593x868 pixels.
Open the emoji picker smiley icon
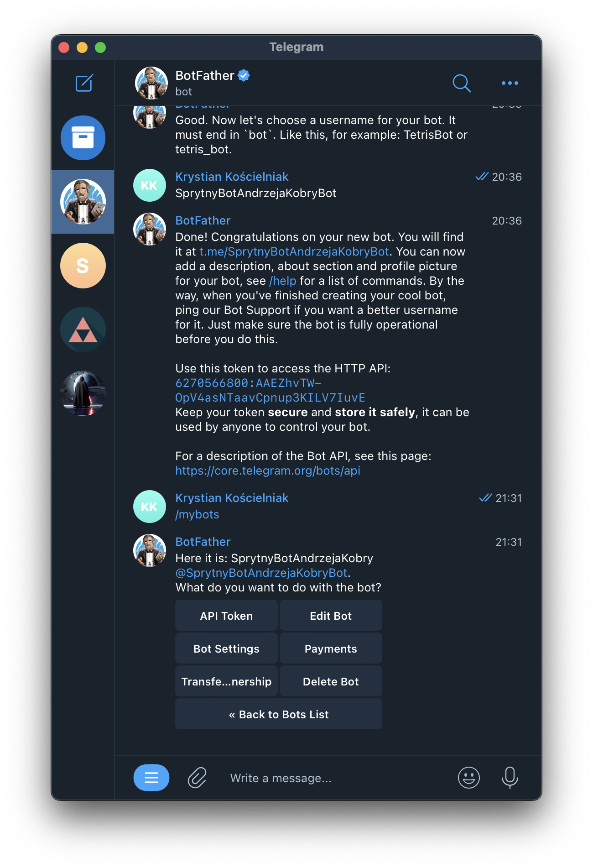click(x=468, y=778)
